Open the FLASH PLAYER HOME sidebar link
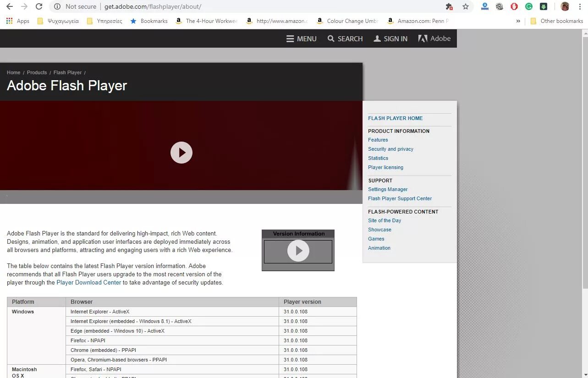Image resolution: width=588 pixels, height=378 pixels. (395, 118)
